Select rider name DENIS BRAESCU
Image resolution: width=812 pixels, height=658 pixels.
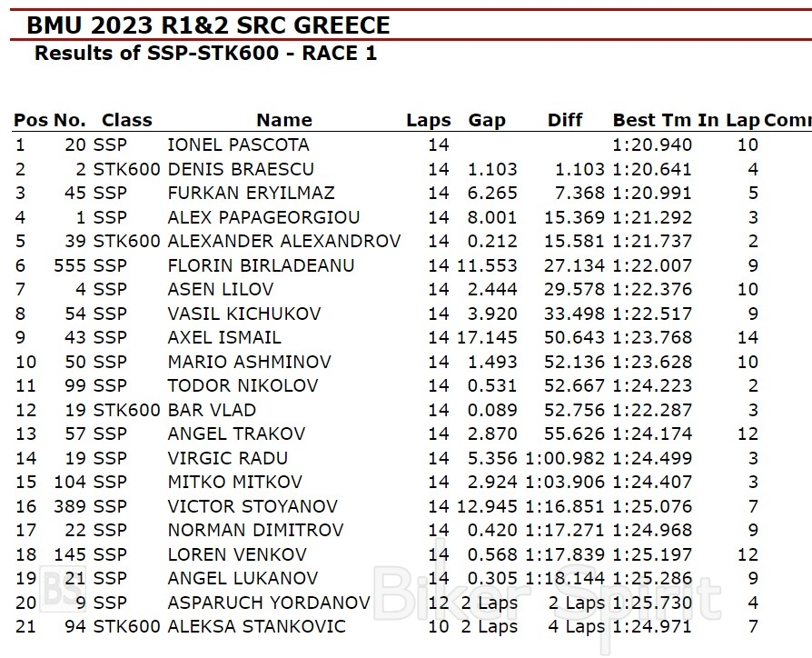point(241,169)
